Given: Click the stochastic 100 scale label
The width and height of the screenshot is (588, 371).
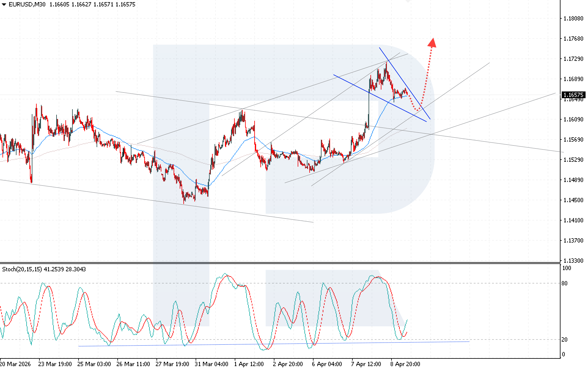Looking at the screenshot, I should 566,268.
